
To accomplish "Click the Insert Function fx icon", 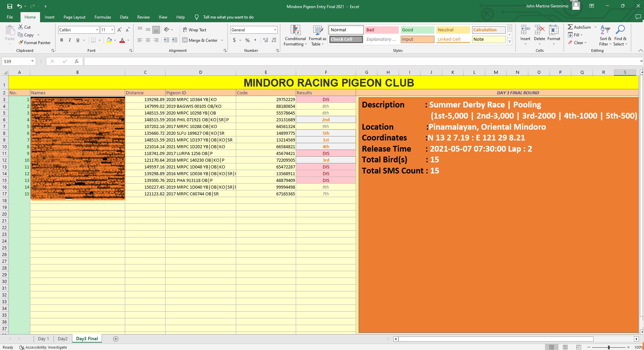I will [x=77, y=61].
